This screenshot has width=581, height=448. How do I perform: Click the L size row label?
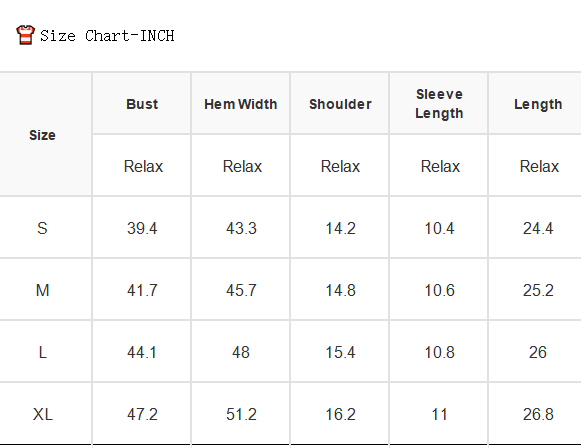42,352
